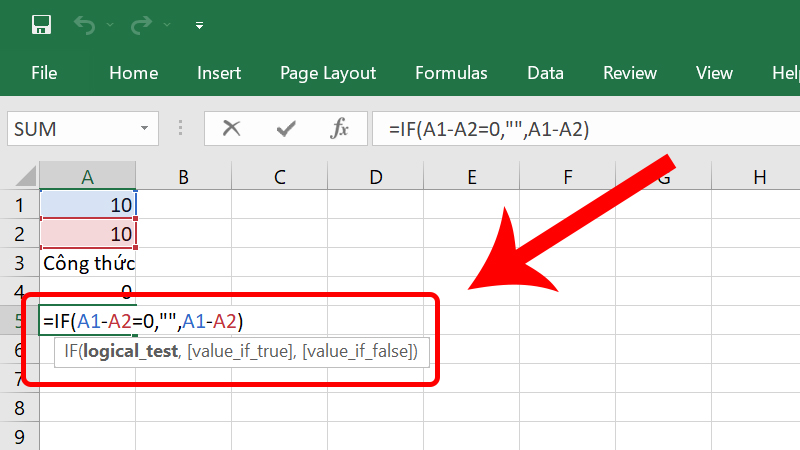Image resolution: width=800 pixels, height=450 pixels.
Task: Switch to the Page Layout tab
Action: (328, 73)
